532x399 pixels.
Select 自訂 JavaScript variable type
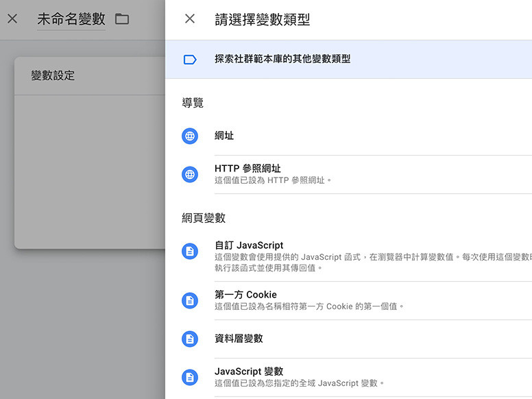(348, 256)
